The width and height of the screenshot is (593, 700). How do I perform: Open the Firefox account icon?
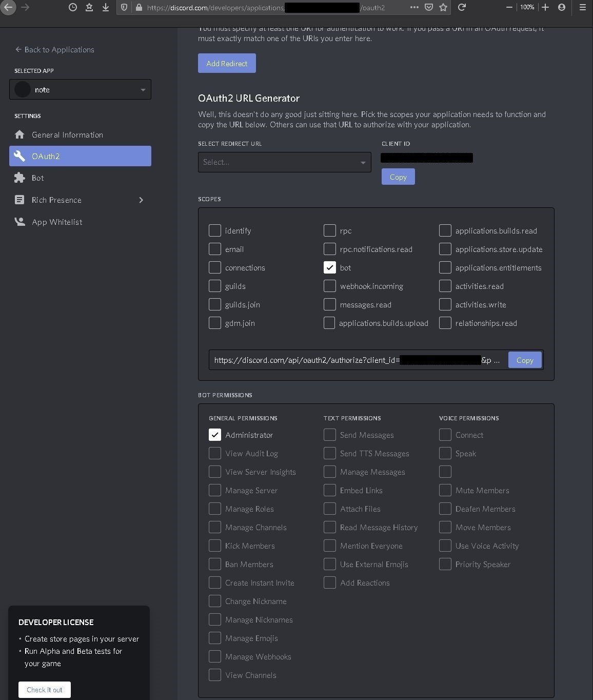(562, 7)
